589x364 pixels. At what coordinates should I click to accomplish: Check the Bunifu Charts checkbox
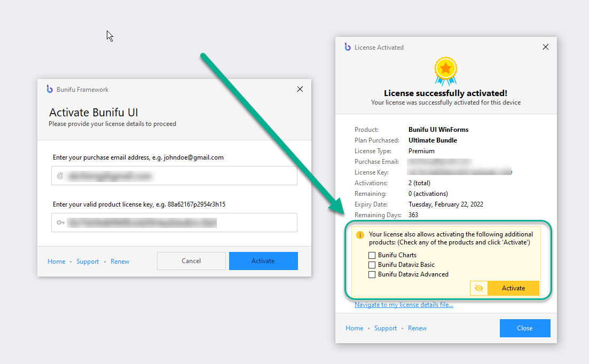(372, 255)
